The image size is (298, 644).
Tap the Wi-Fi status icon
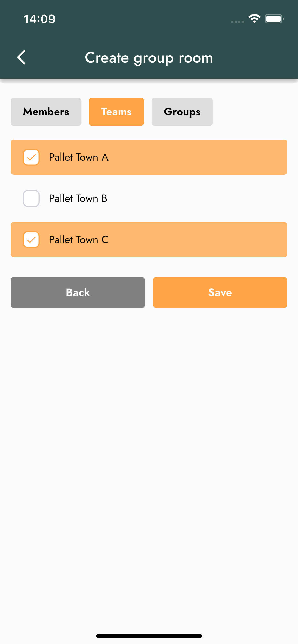254,19
